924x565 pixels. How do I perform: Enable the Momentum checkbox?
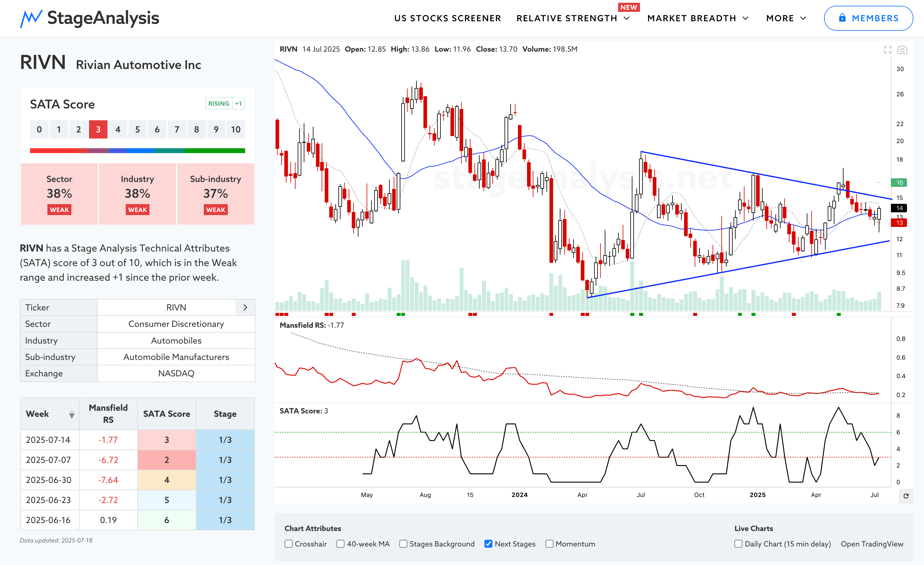tap(549, 544)
